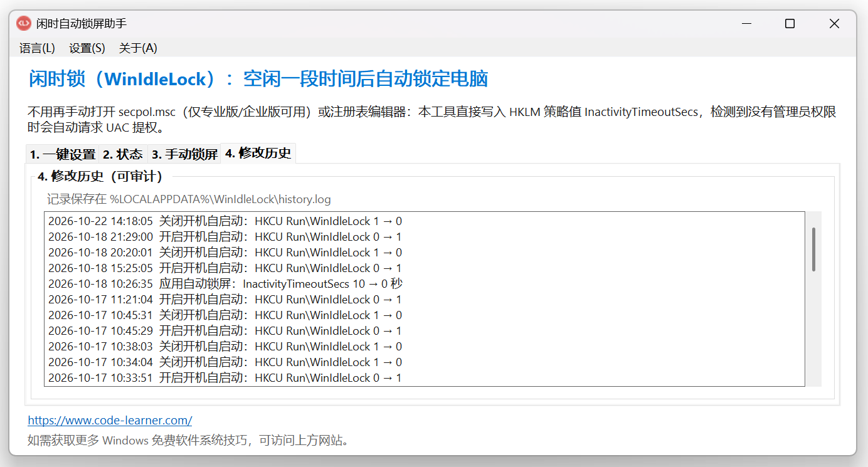This screenshot has width=868, height=467.
Task: Close the 闲时自动锁屏助手 window
Action: click(x=834, y=24)
